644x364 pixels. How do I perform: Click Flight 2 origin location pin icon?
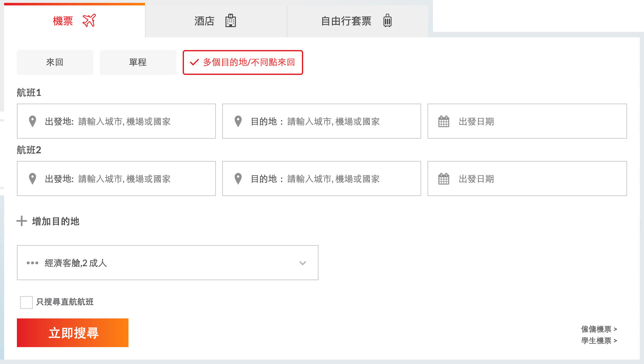click(32, 179)
